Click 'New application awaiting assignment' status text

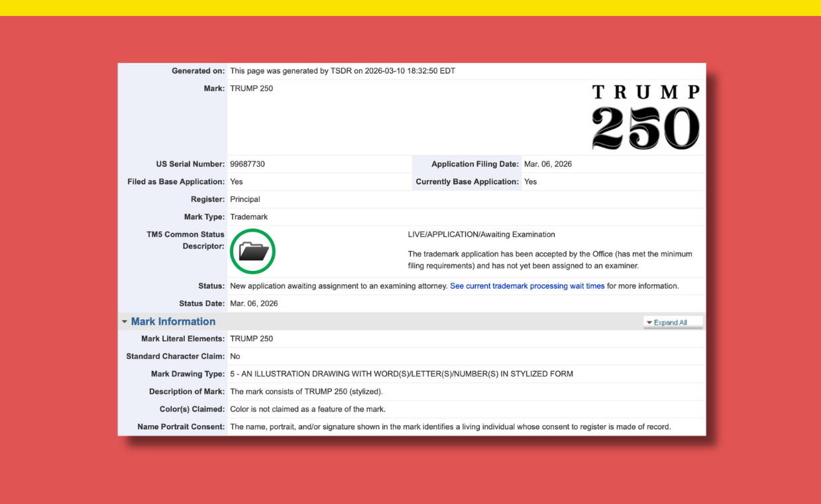tap(339, 286)
